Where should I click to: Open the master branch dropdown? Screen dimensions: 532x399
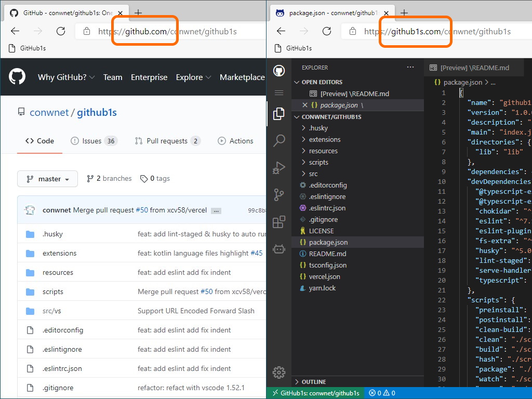47,178
